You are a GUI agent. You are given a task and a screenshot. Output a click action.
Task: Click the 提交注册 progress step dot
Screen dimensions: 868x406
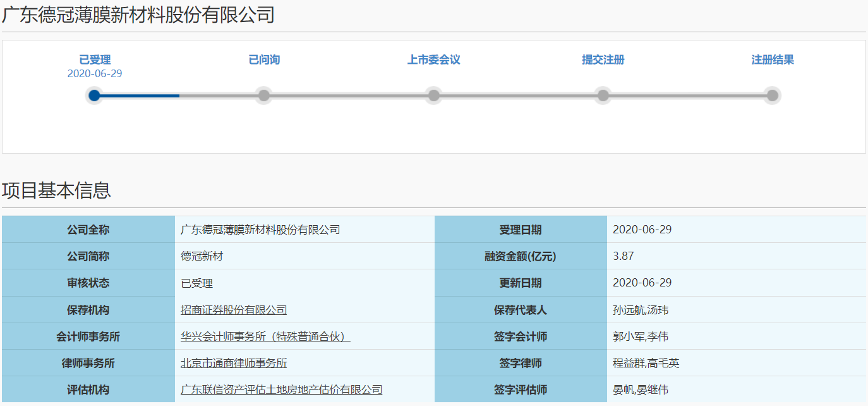(603, 95)
